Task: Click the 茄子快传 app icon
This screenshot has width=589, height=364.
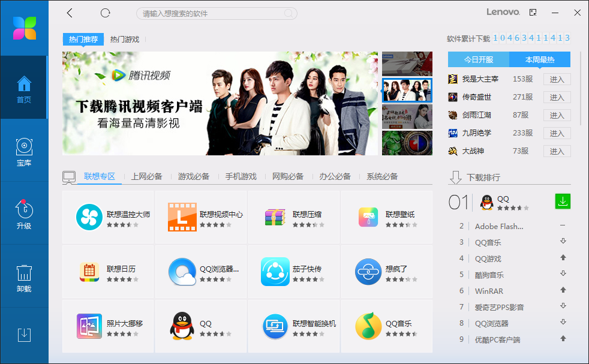Action: point(275,271)
